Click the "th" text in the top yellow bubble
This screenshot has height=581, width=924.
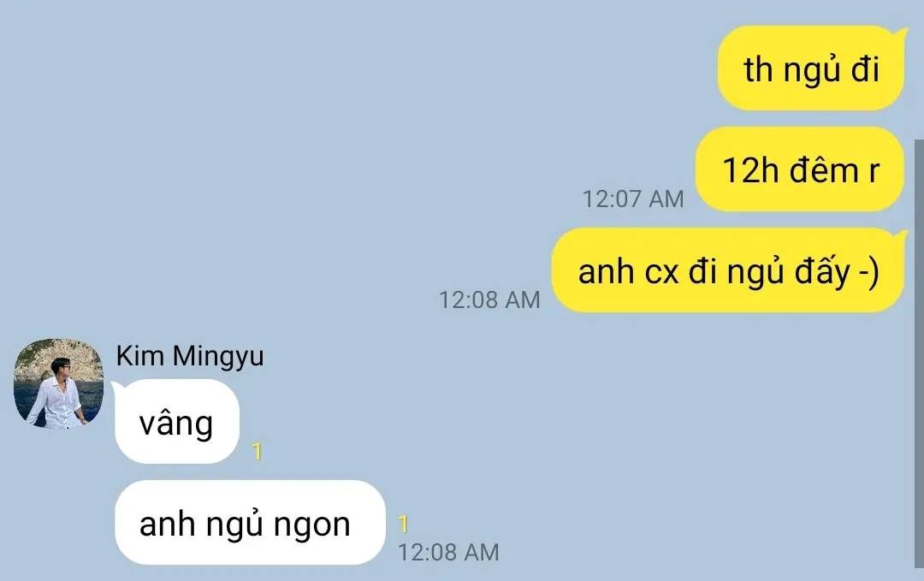click(758, 70)
